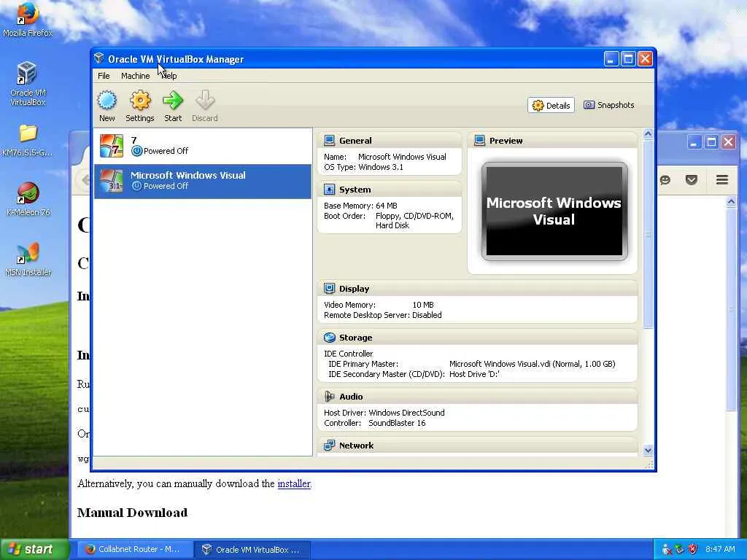Click 'Windows DirectSound' host driver text

pos(406,413)
